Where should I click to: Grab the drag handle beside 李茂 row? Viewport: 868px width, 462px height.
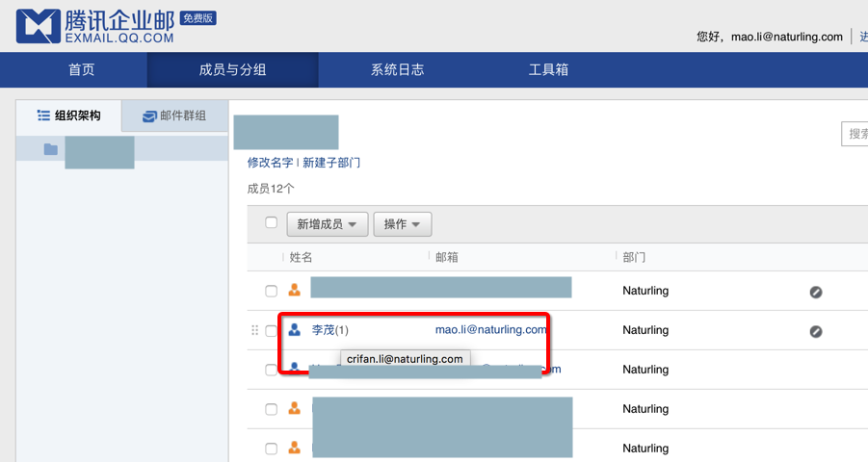tap(254, 330)
